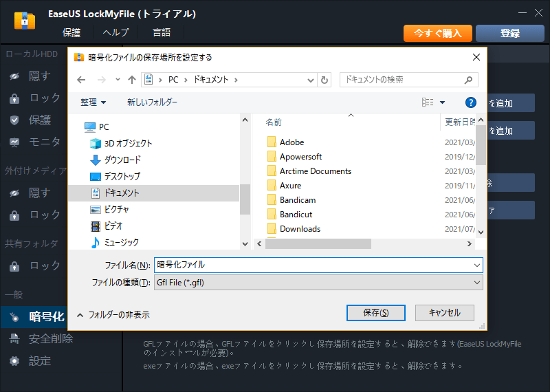
Task: Click the shredder icon beside 安全削除
Action: click(14, 338)
